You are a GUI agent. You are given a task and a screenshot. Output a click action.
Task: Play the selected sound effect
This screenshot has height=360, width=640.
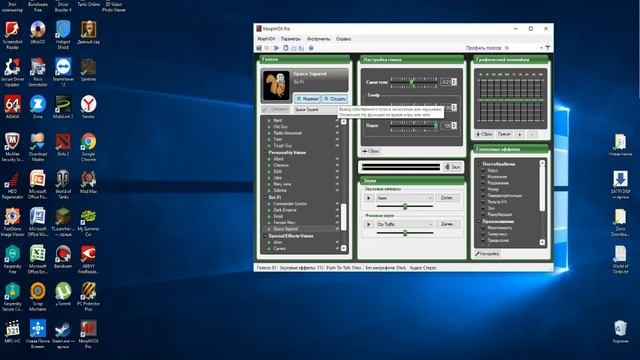coord(369,198)
